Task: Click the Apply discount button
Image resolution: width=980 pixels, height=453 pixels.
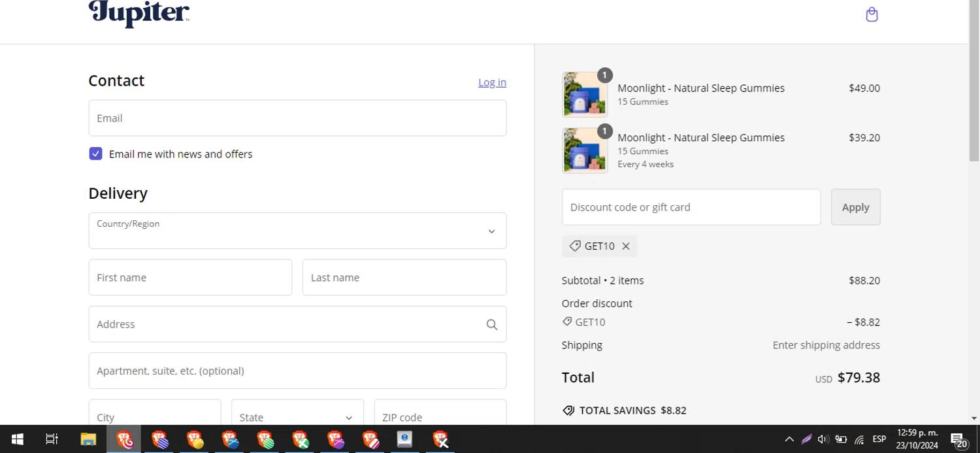Action: (855, 207)
